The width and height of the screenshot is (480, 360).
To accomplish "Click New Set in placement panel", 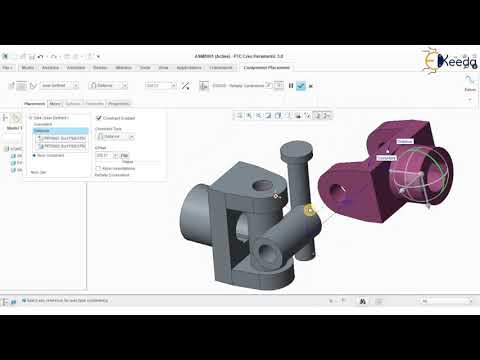I will pos(38,172).
